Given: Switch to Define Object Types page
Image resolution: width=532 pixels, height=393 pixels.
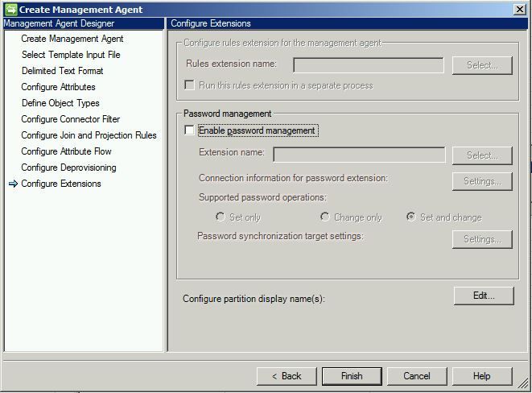Looking at the screenshot, I should [60, 103].
